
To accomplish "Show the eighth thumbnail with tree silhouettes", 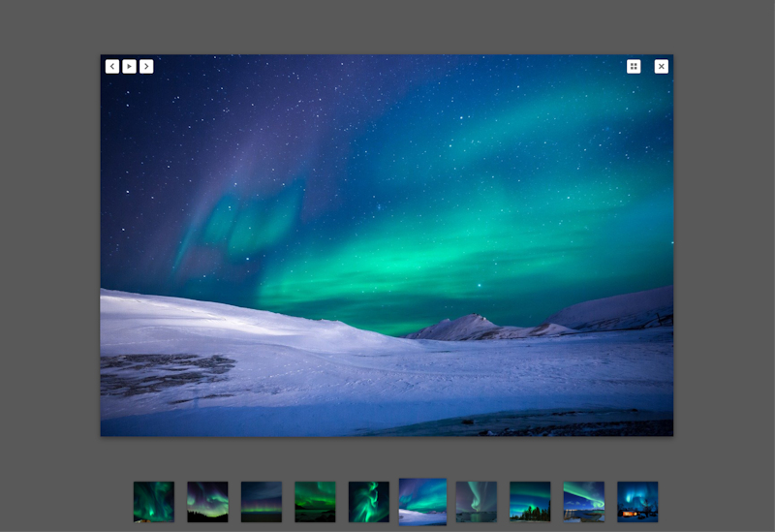I will (530, 502).
